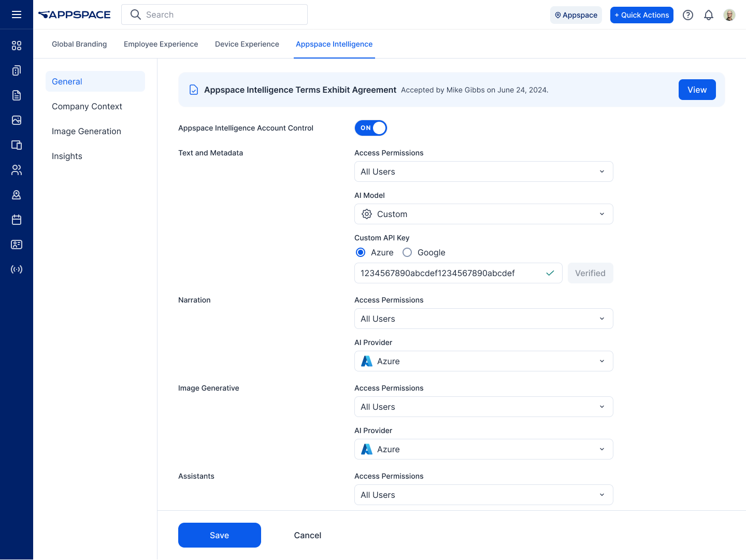Switch to Global Branding tab
This screenshot has height=560, width=746.
click(x=79, y=44)
